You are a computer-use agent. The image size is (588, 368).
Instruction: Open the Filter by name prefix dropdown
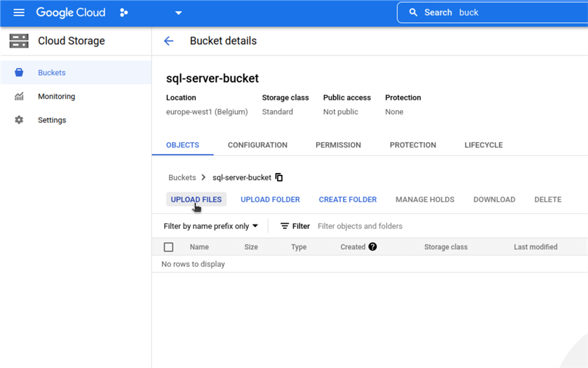click(211, 226)
